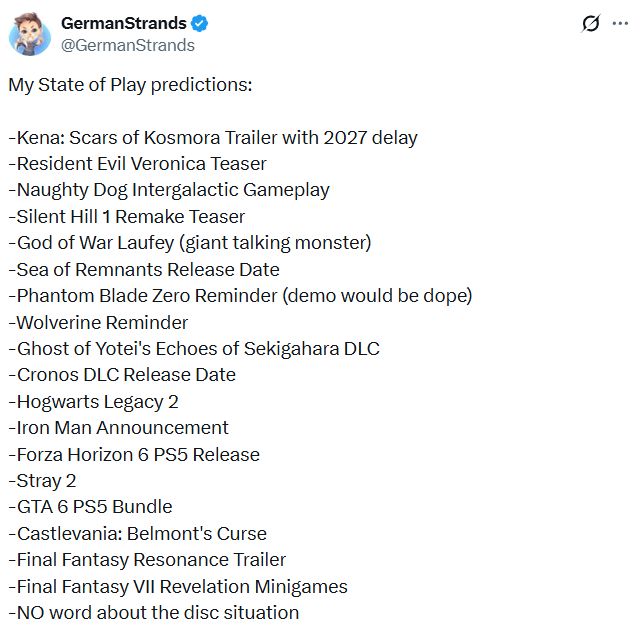Select the Resident Evil Veronica Teaser text
The image size is (643, 634).
click(x=137, y=164)
